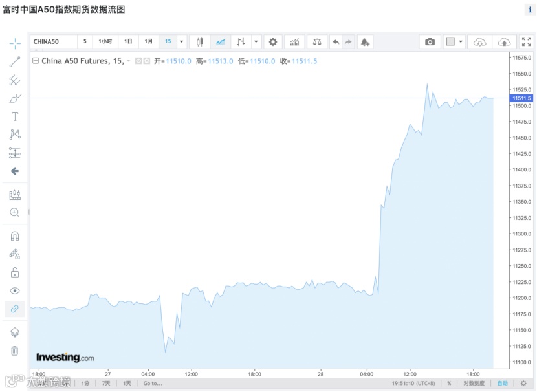Select the pitchfork drawing tool
537x392 pixels.
tap(15, 80)
